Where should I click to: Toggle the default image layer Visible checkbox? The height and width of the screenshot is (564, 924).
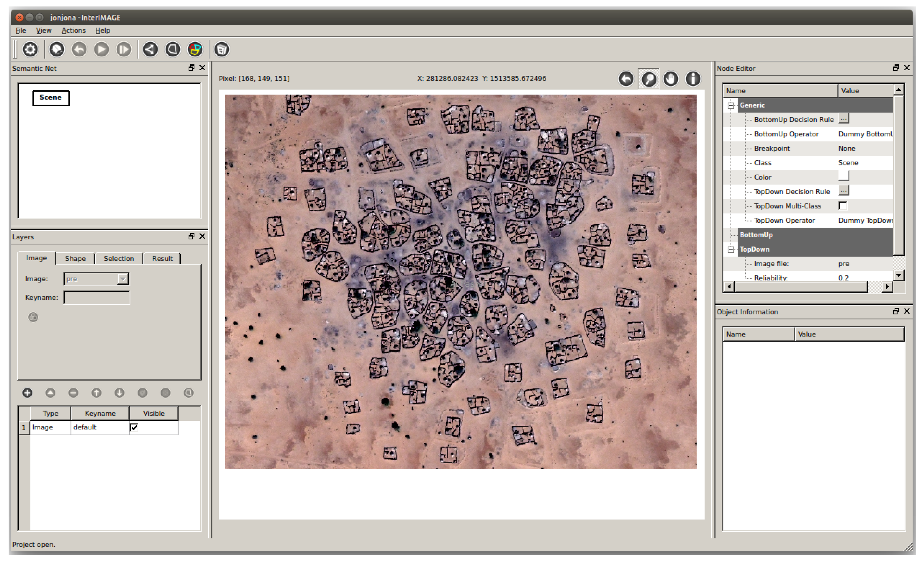click(134, 427)
